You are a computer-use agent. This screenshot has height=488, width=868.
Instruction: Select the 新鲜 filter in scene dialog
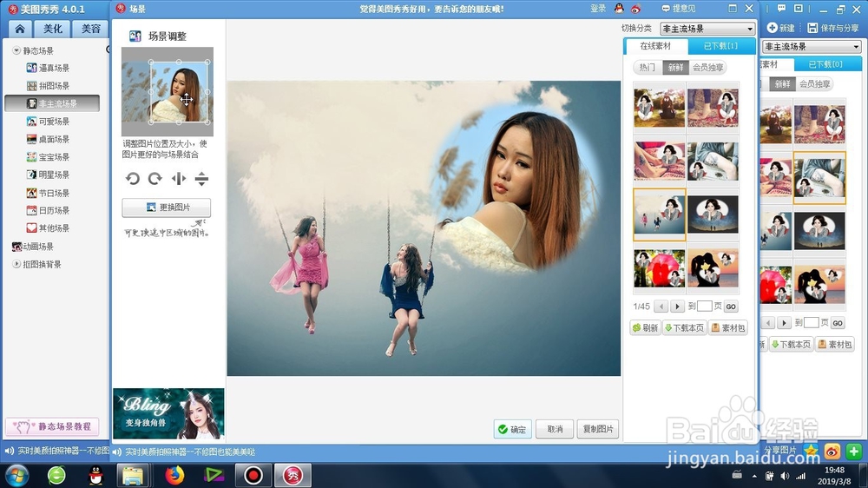tap(675, 67)
